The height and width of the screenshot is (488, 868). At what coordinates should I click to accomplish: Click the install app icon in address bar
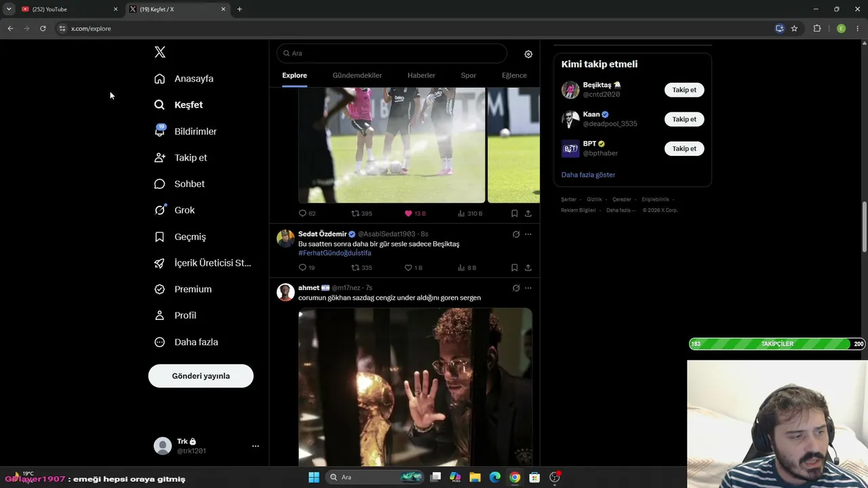click(780, 28)
